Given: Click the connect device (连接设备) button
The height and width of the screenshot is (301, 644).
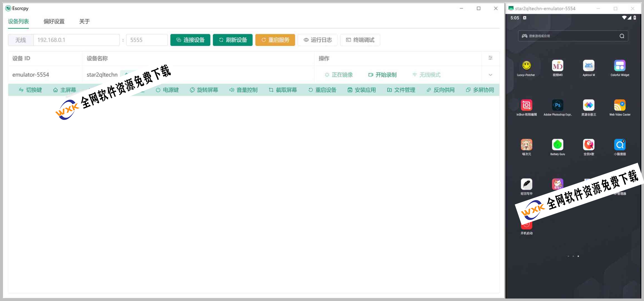Looking at the screenshot, I should pyautogui.click(x=190, y=40).
